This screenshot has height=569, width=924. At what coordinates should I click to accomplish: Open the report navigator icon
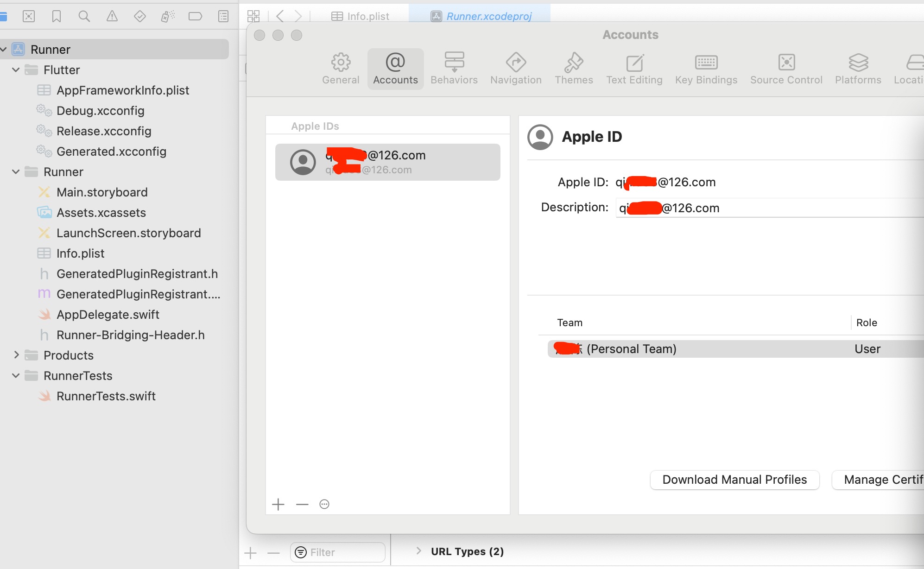[x=223, y=17]
